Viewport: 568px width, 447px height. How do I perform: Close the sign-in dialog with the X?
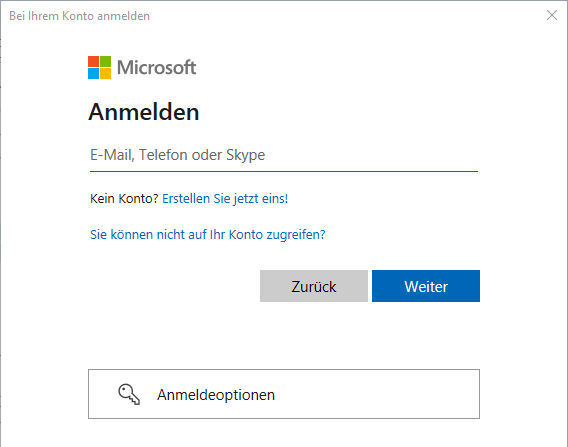point(552,15)
